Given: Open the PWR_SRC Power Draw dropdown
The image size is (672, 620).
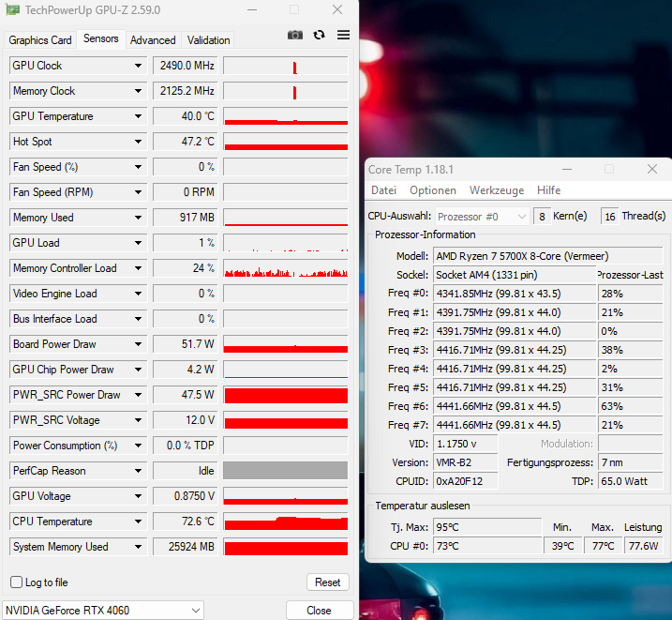Looking at the screenshot, I should point(138,395).
